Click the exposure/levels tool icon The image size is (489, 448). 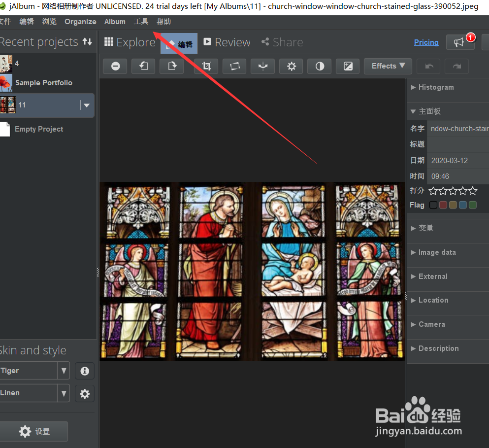point(348,66)
